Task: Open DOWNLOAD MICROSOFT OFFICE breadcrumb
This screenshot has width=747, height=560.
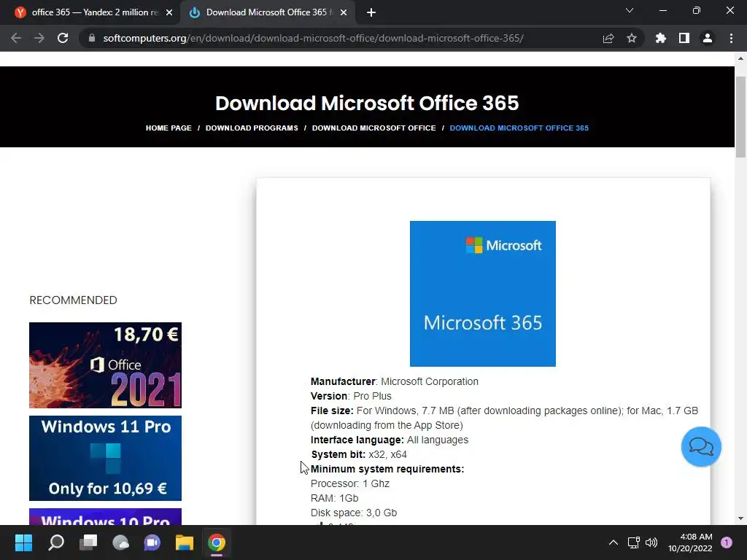Action: point(374,128)
